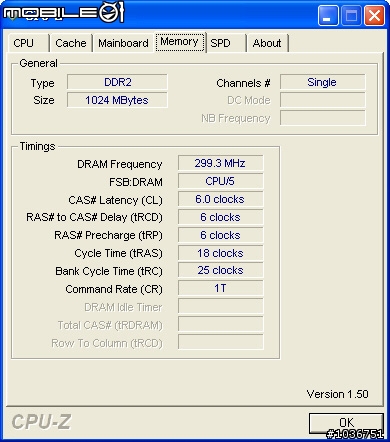
Task: Click the empty NB Frequency field
Action: click(x=322, y=118)
